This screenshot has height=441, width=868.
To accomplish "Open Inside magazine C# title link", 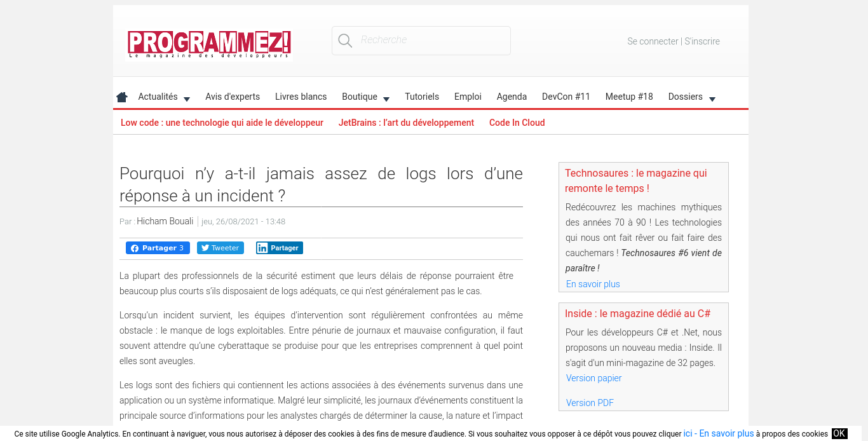I will pos(637,313).
